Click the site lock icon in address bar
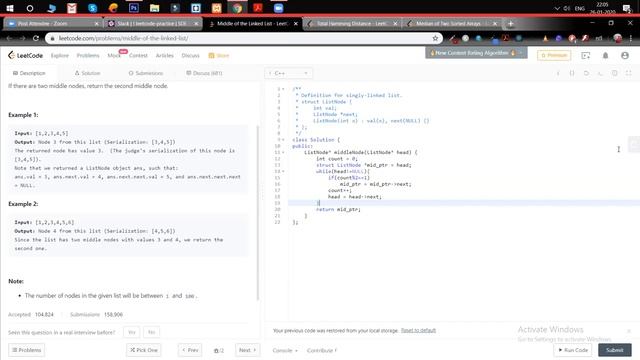Image resolution: width=640 pixels, height=360 pixels. 52,38
